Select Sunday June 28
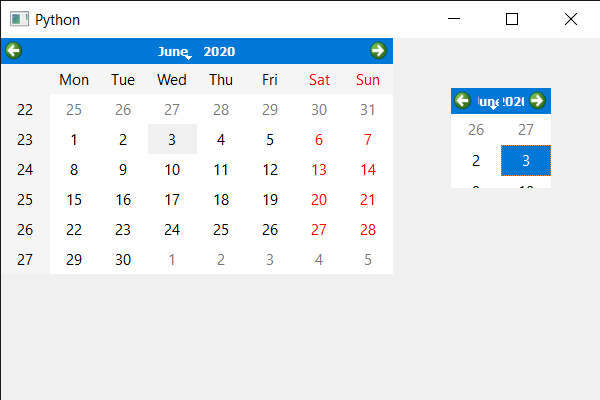This screenshot has height=400, width=600. pyautogui.click(x=368, y=230)
